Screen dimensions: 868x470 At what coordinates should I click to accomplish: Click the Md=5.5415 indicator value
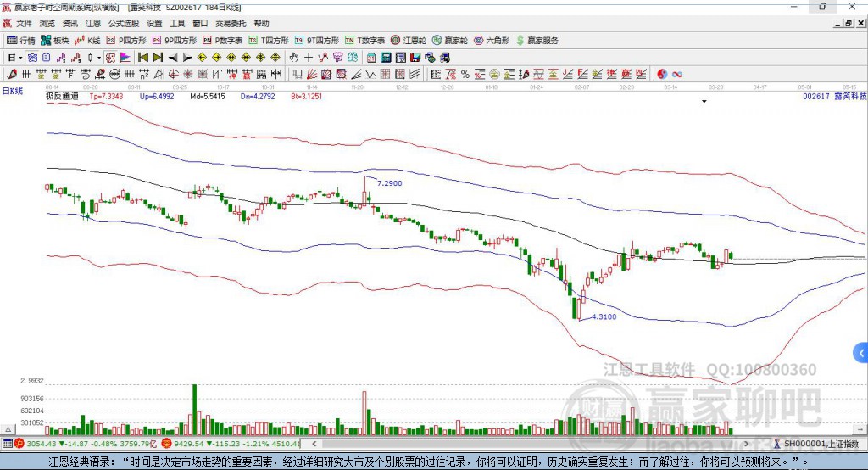(208, 96)
